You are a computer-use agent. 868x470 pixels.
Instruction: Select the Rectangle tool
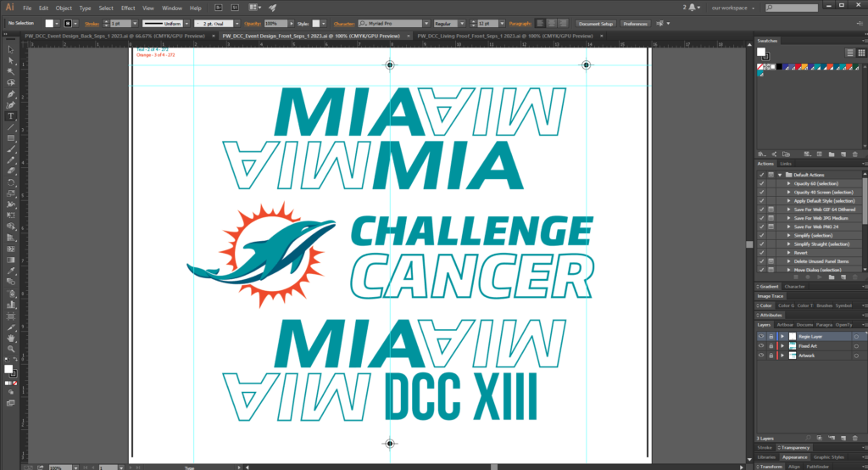pos(10,138)
